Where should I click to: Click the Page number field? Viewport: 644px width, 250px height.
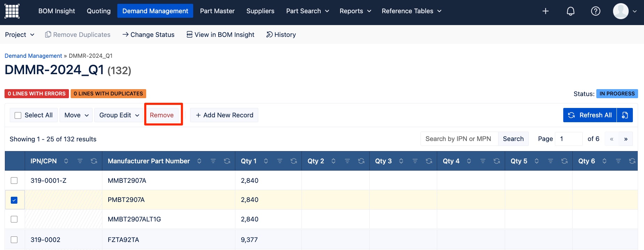coord(569,139)
